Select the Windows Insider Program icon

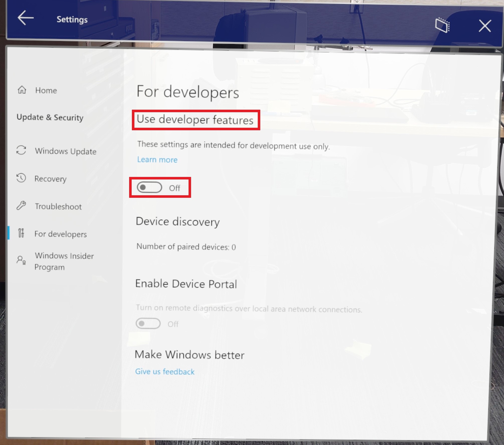23,261
